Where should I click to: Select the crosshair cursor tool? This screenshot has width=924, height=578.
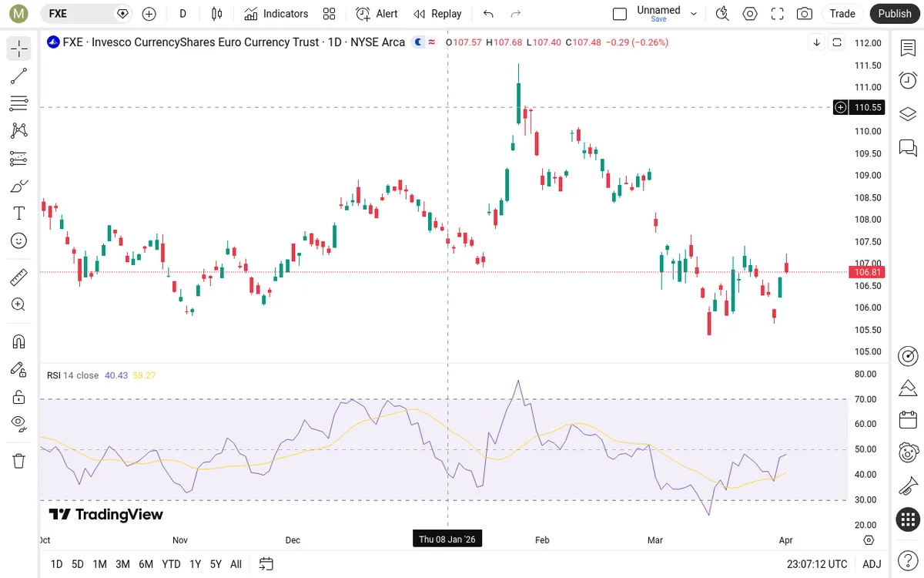tap(19, 49)
